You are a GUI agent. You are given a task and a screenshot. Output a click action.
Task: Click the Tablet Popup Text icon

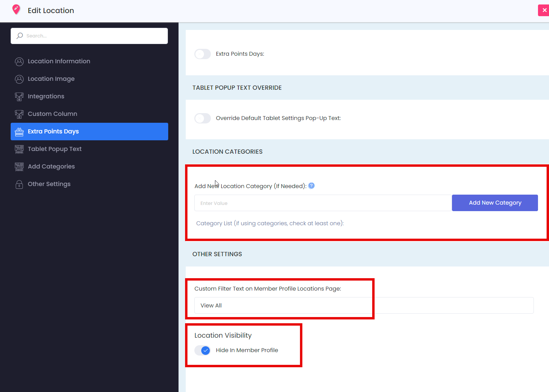[19, 149]
